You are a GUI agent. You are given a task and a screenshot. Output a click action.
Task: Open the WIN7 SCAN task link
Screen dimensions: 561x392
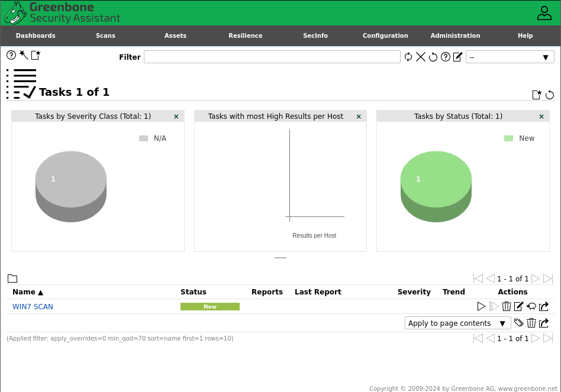click(x=33, y=307)
